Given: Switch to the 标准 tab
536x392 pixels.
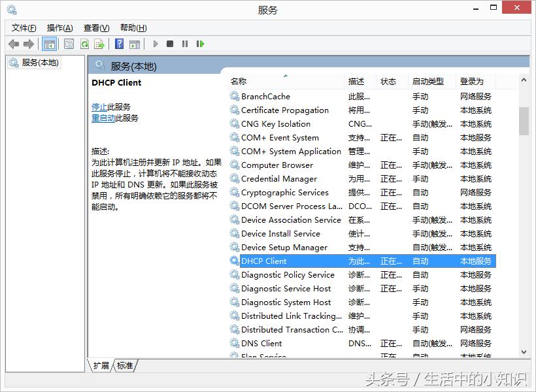Looking at the screenshot, I should coord(124,366).
